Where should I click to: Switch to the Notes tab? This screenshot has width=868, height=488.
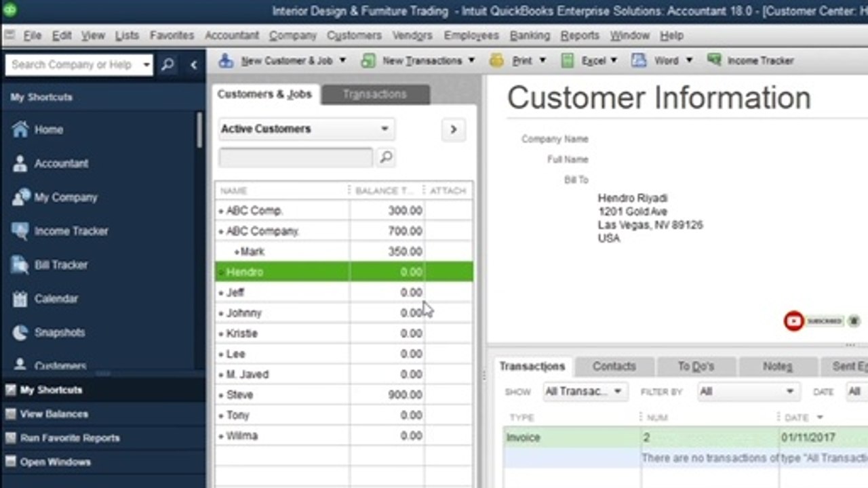tap(777, 366)
